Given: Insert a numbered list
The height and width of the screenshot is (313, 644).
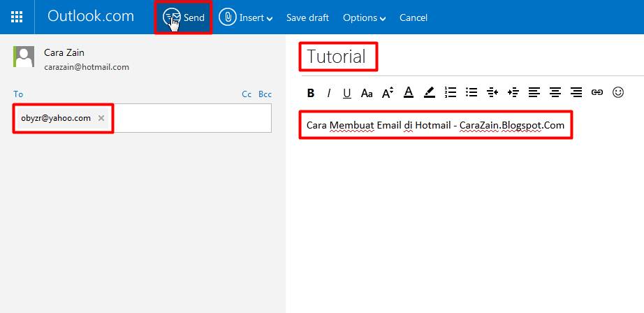Looking at the screenshot, I should click(x=451, y=92).
